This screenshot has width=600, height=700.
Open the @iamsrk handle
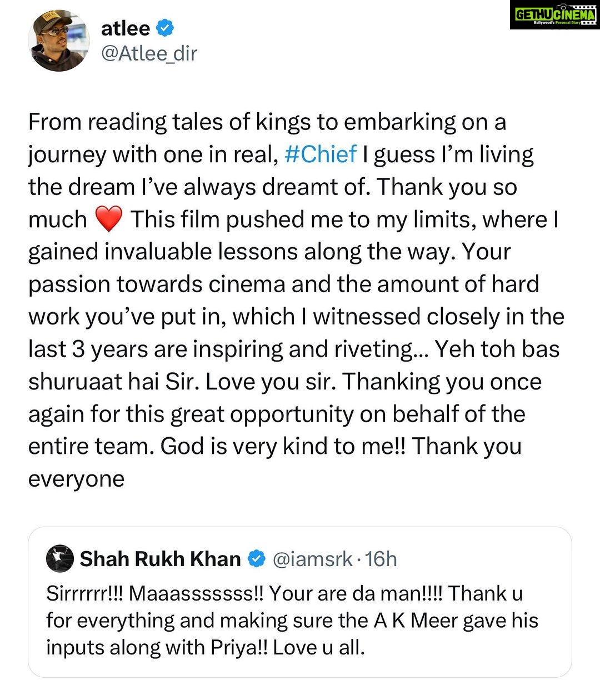(313, 559)
